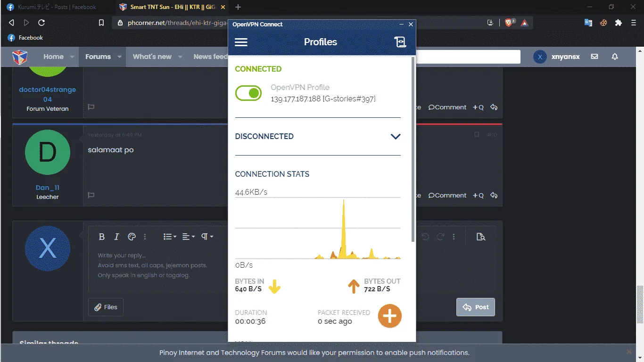Open the What's new navigation item
This screenshot has width=644, height=362.
pos(152,57)
